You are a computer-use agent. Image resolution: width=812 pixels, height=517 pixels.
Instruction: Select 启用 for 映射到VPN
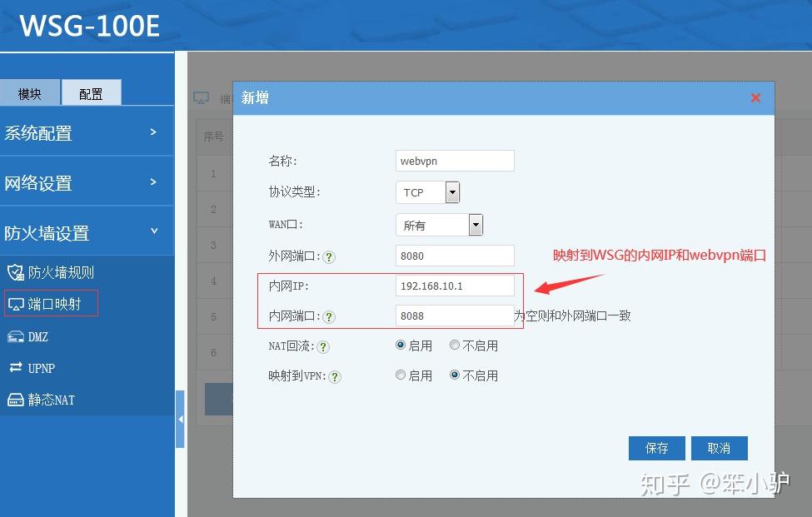(x=401, y=375)
